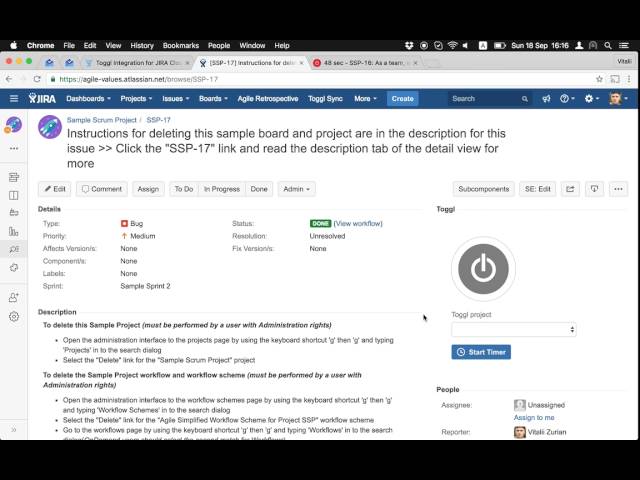Open the Sample Scrum Project breadcrumb link
Screen dimensions: 640x480
(x=102, y=120)
